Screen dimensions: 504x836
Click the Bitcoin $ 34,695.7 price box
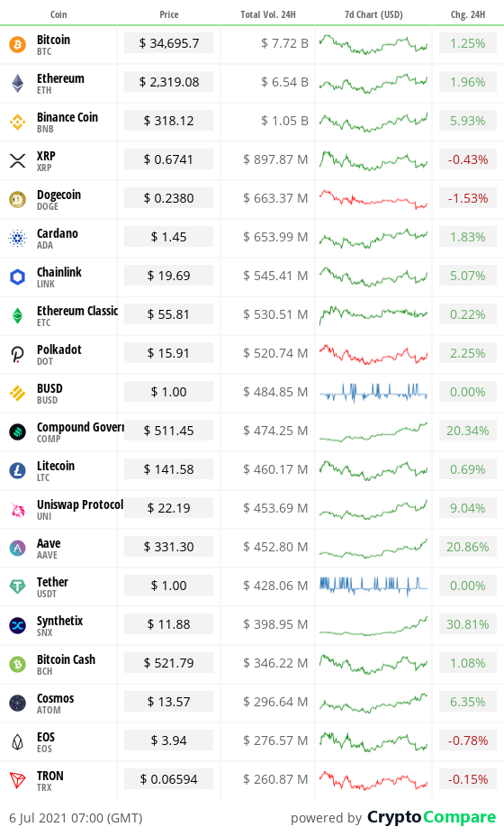tap(169, 43)
